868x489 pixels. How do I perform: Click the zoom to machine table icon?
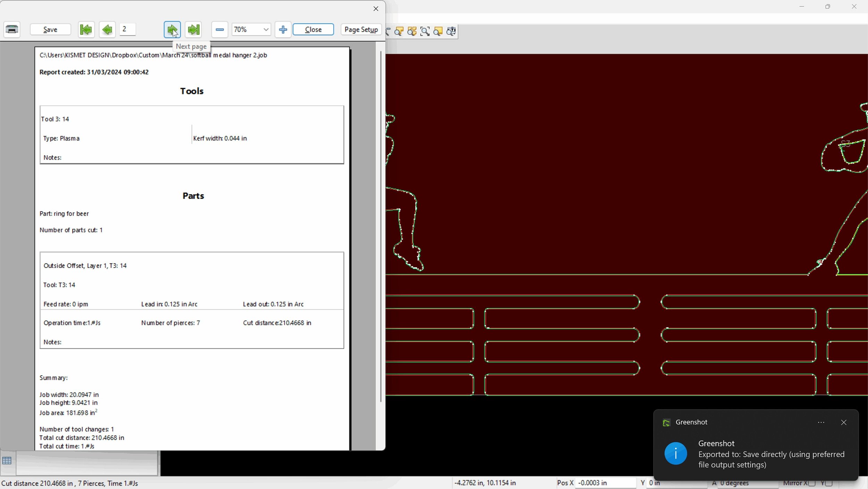tap(451, 32)
